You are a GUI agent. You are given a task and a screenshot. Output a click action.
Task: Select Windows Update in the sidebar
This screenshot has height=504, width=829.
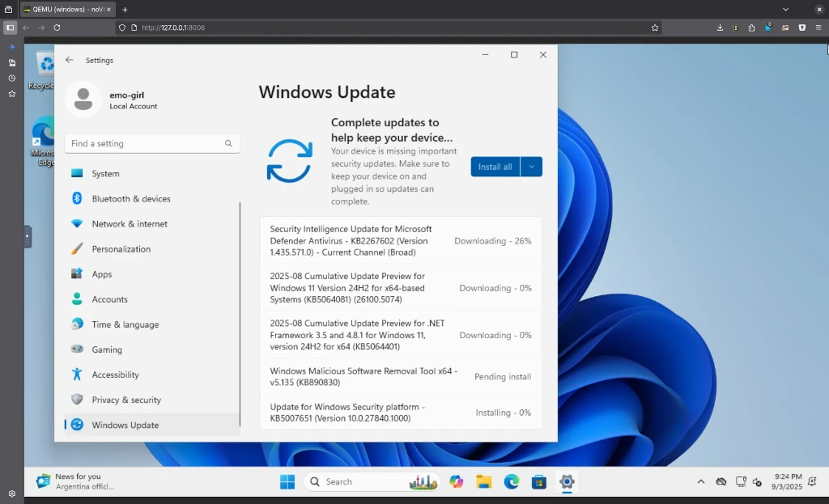(152, 425)
